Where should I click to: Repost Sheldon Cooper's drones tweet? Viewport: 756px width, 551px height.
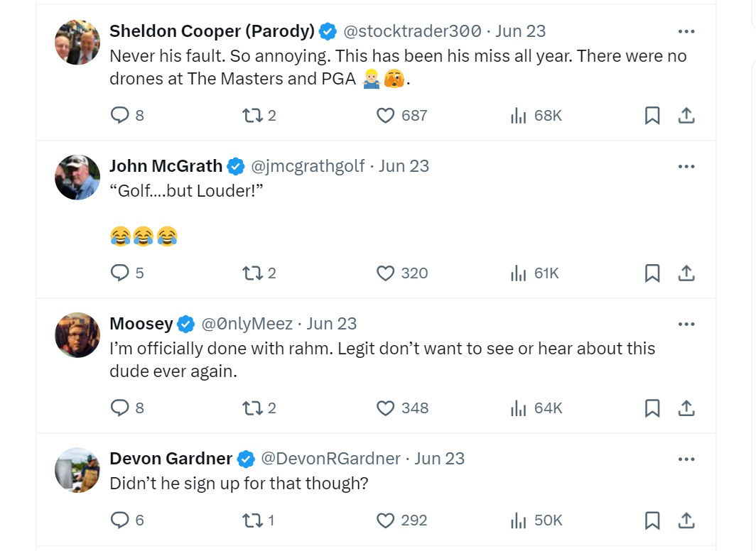251,115
